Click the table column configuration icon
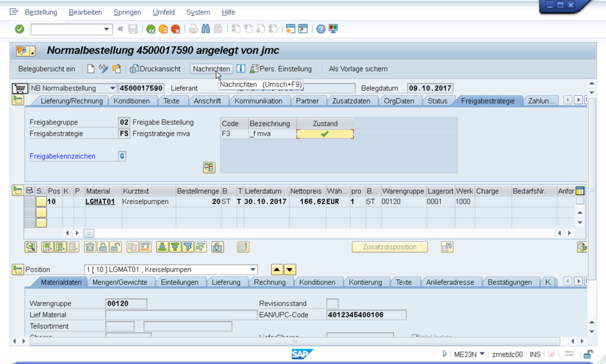 [x=580, y=191]
